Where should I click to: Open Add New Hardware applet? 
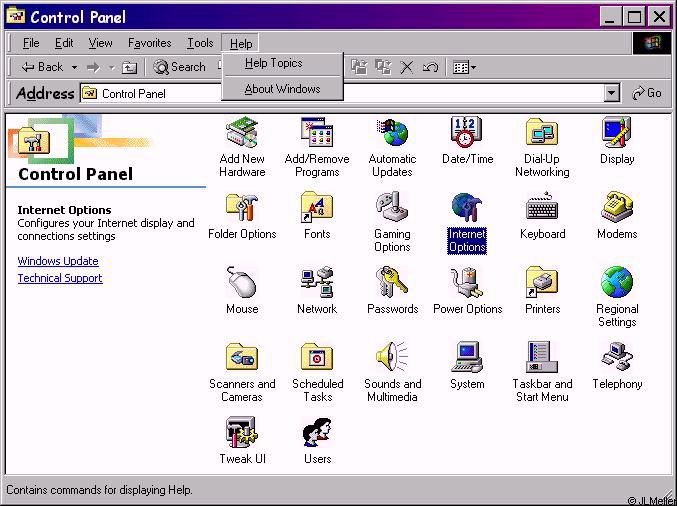242,133
